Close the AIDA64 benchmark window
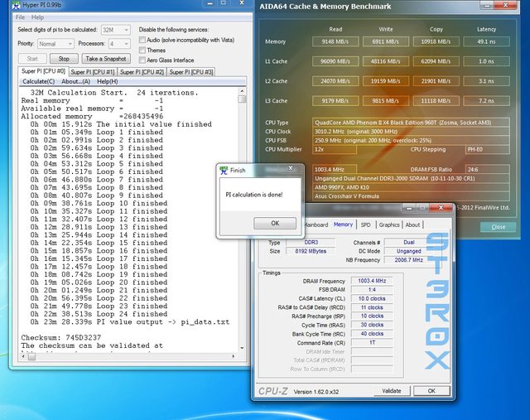530x420 pixels. (505, 6)
